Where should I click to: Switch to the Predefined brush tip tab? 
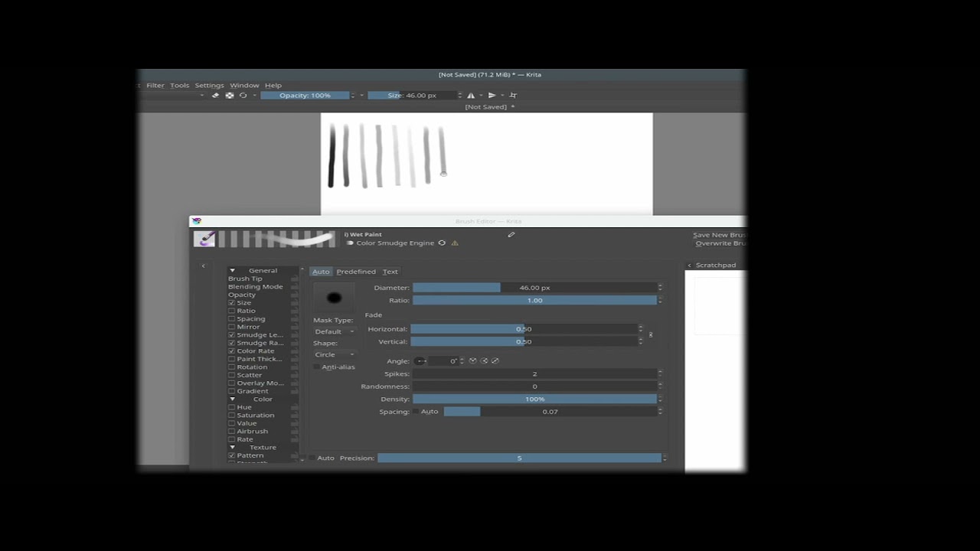tap(356, 272)
